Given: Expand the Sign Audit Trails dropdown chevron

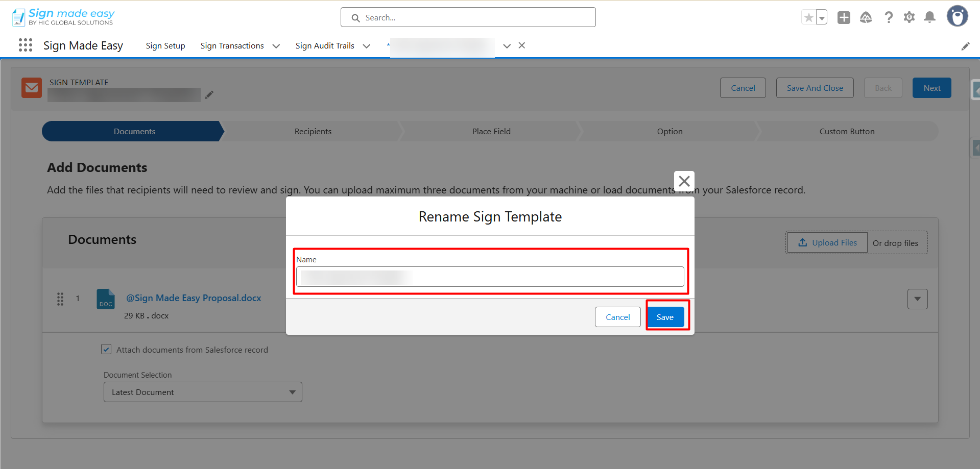Looking at the screenshot, I should coord(367,46).
